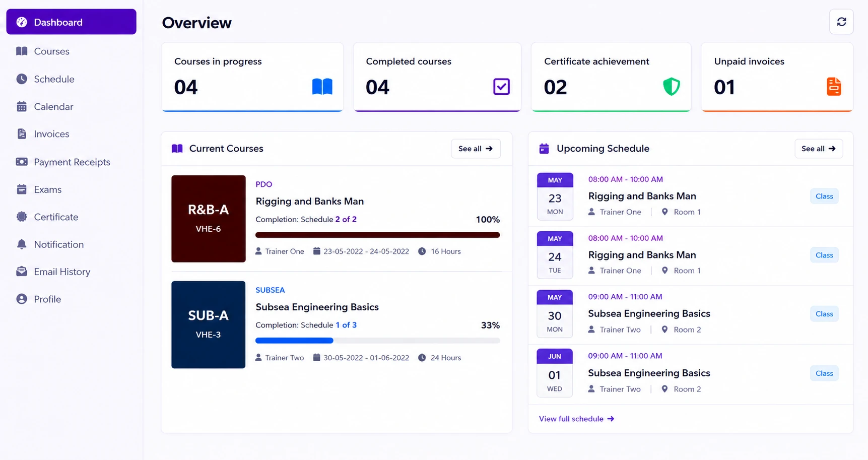Open the View full schedule link
This screenshot has width=868, height=460.
pos(576,419)
